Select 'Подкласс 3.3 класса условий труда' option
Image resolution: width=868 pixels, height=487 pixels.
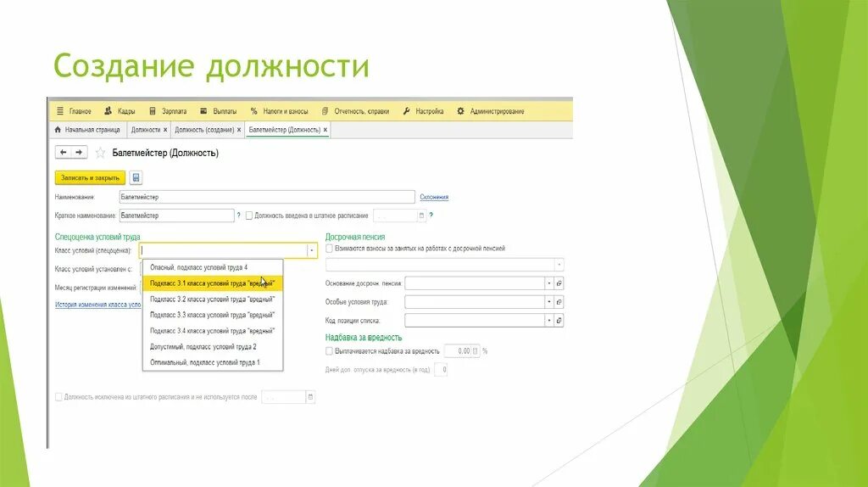pos(213,316)
